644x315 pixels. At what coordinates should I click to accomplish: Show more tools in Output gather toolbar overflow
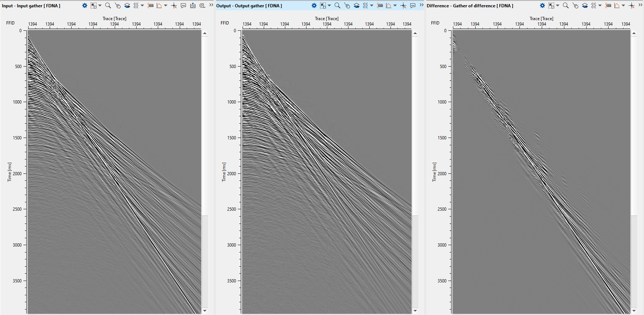point(422,5)
